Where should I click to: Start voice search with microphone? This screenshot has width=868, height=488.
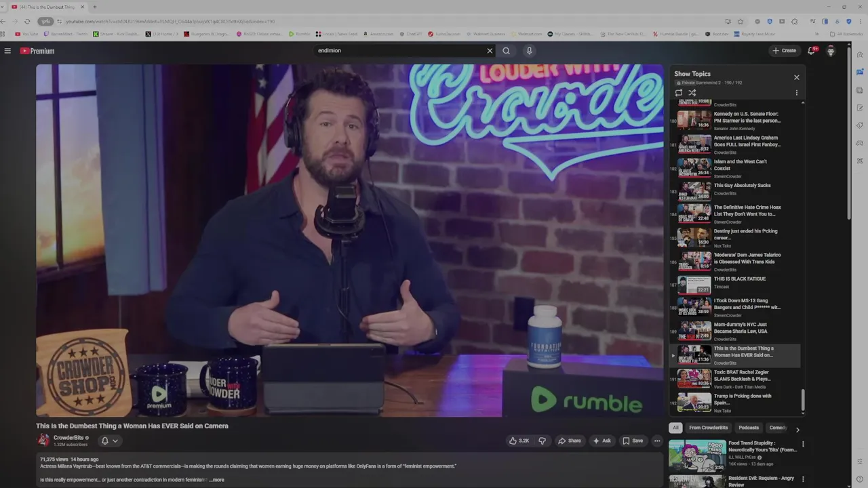[529, 51]
